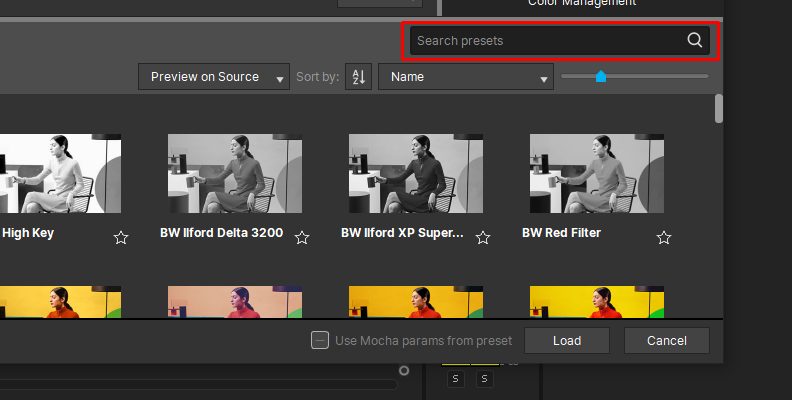792x400 pixels.
Task: Open the Preview on Source dropdown
Action: click(x=214, y=77)
